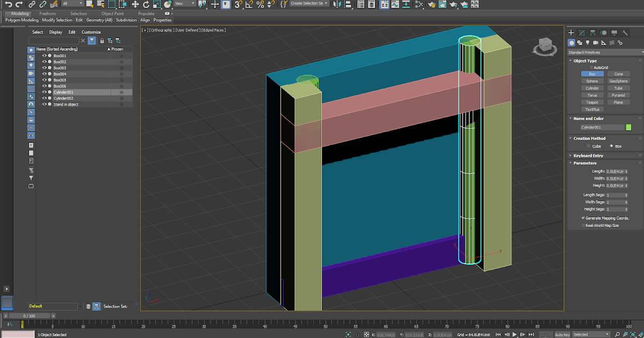Open the Utilities panel wrench icon
Screen dimensions: 644x338
pos(625,33)
